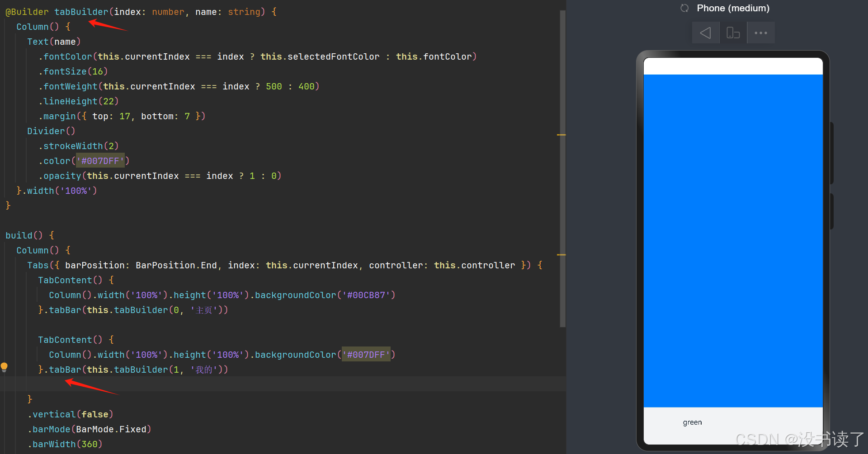Select the green tab in phone preview

pos(692,422)
